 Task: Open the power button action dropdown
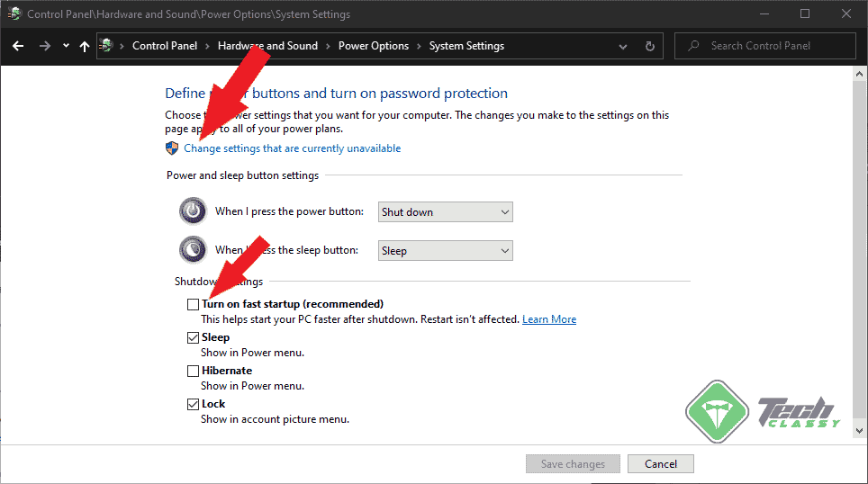pos(445,211)
